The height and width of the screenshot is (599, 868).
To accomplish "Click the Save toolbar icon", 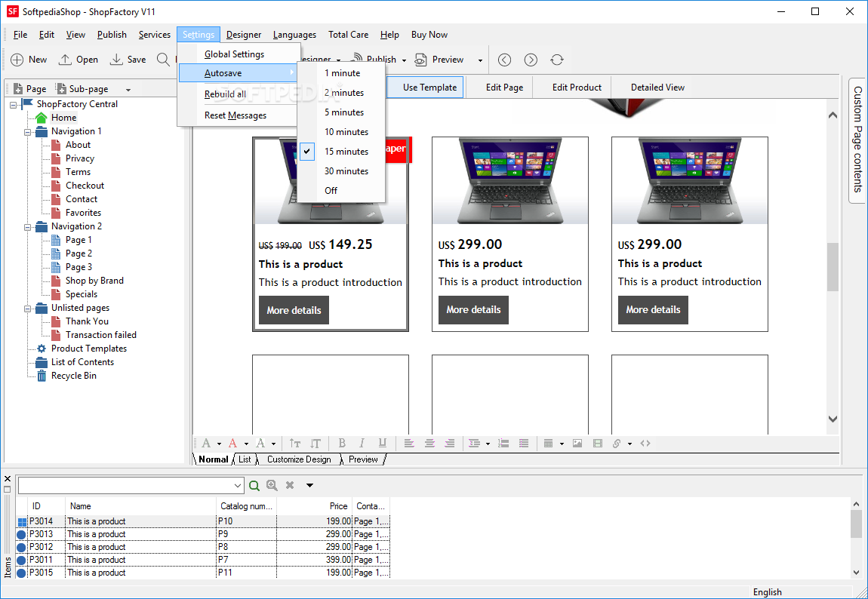I will tap(116, 60).
